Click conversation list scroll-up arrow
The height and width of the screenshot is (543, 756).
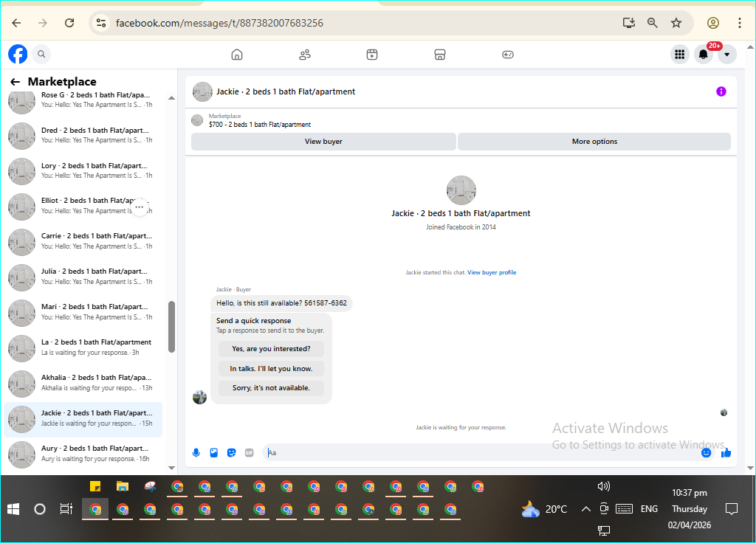pos(171,98)
